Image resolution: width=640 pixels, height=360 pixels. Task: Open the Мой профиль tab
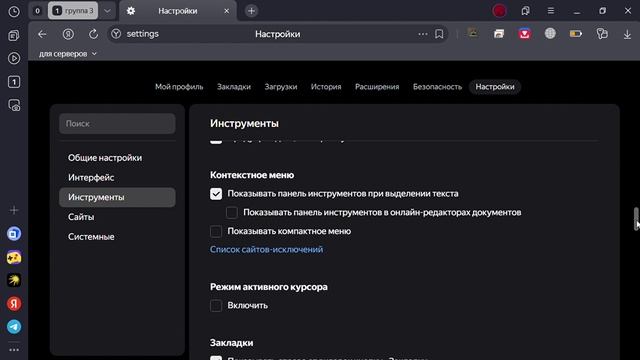pos(179,87)
